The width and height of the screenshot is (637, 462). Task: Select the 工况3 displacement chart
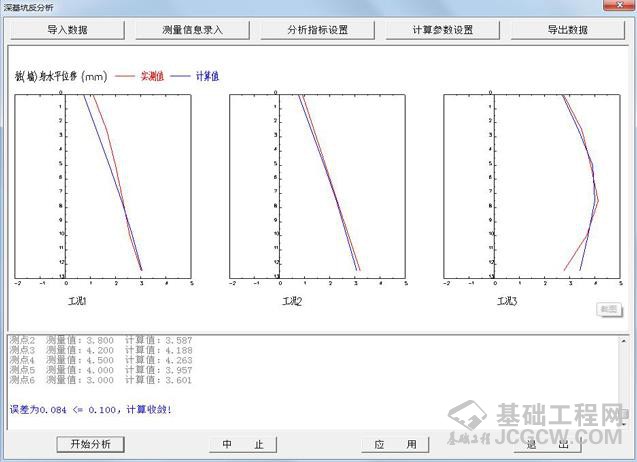click(x=531, y=185)
